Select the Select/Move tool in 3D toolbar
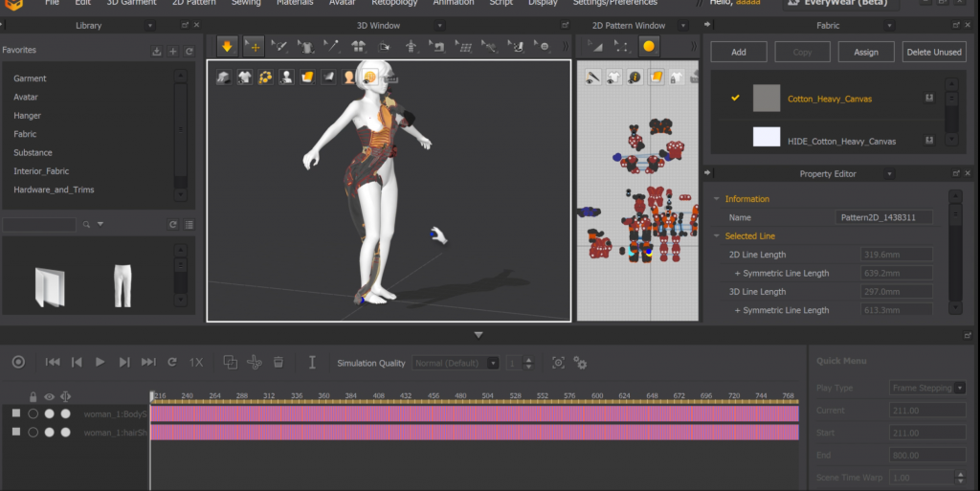Viewport: 980px width, 491px height. [x=254, y=45]
